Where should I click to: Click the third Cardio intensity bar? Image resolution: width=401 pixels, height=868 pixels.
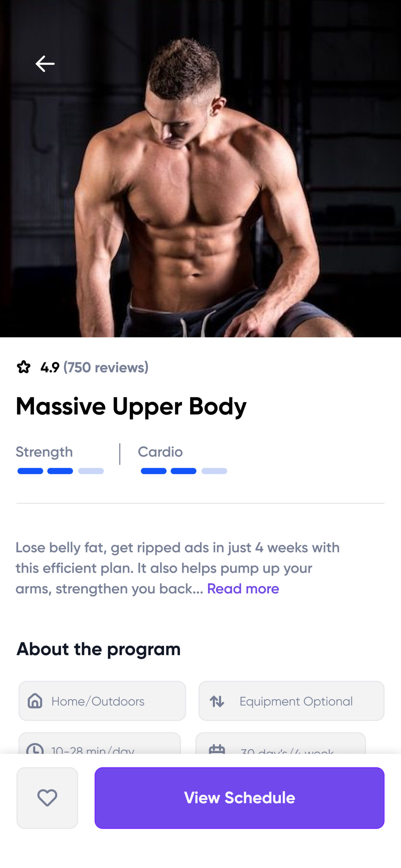coord(214,471)
